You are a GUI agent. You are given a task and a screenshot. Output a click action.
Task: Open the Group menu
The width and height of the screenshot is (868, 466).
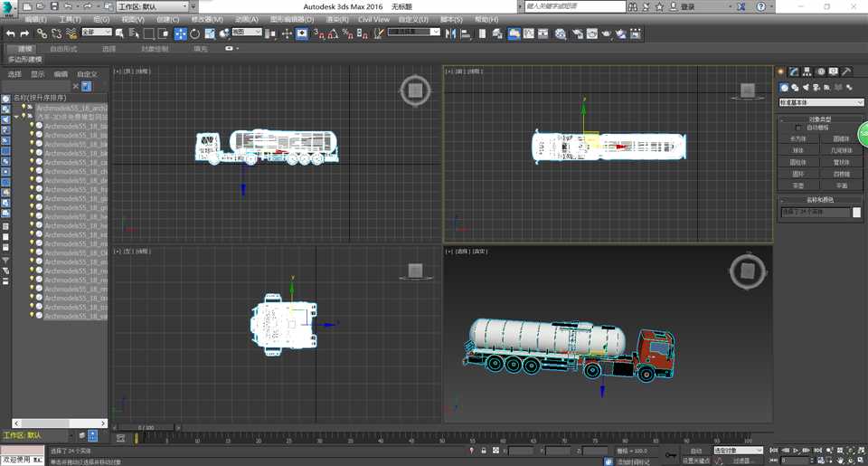tap(101, 19)
